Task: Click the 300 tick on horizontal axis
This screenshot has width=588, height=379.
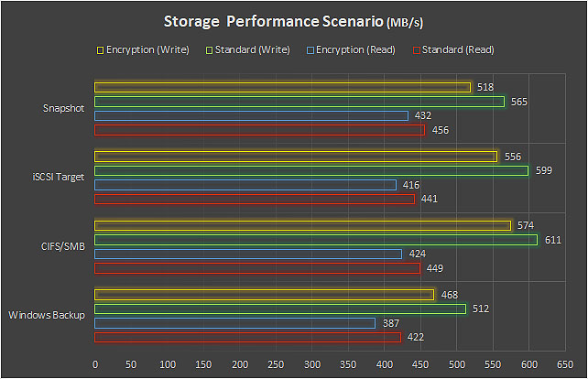Action: pyautogui.click(x=312, y=364)
